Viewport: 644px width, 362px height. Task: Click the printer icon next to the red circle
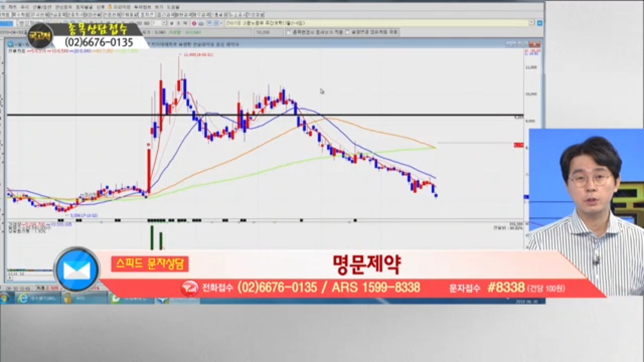(x=201, y=23)
